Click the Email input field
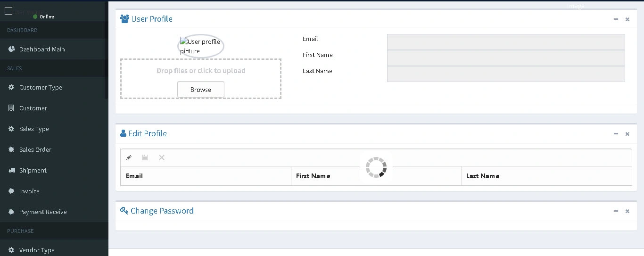Image resolution: width=644 pixels, height=256 pixels. point(506,41)
